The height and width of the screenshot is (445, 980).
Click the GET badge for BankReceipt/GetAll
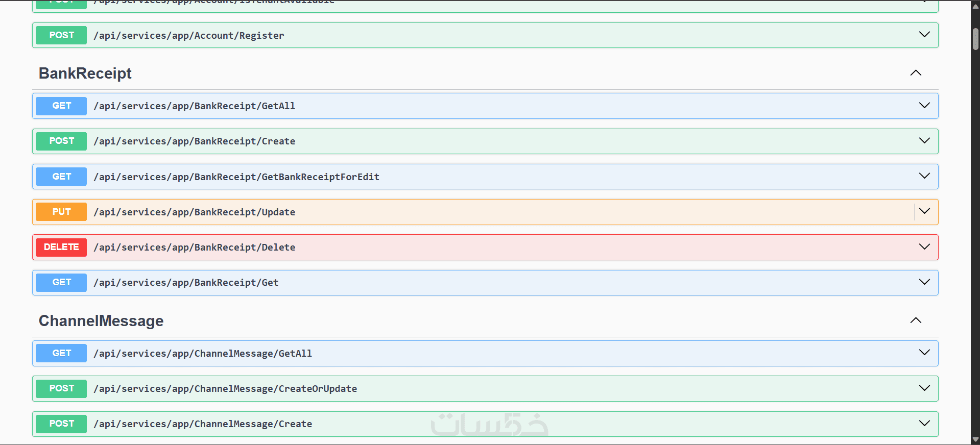click(61, 106)
